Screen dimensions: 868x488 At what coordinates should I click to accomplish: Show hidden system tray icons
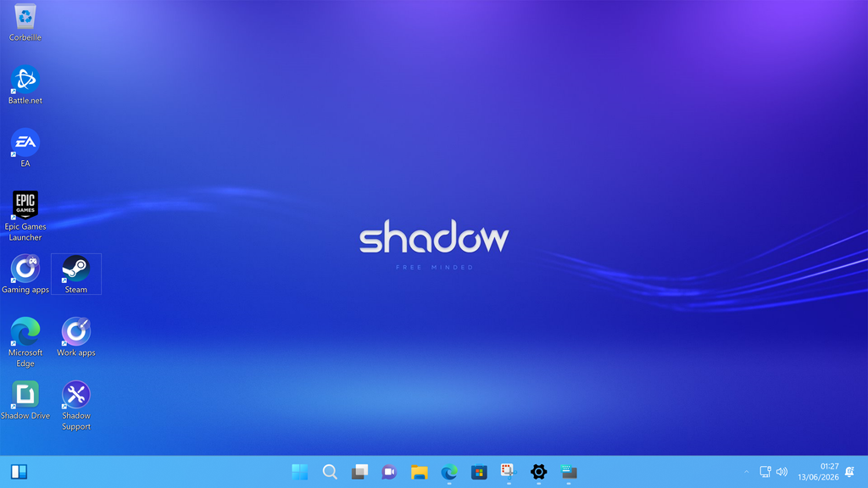tap(746, 472)
